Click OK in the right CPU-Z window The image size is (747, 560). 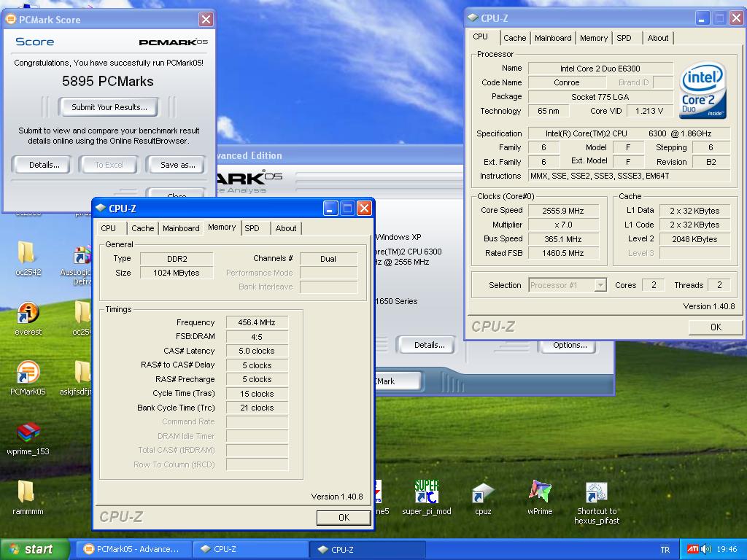(x=716, y=327)
